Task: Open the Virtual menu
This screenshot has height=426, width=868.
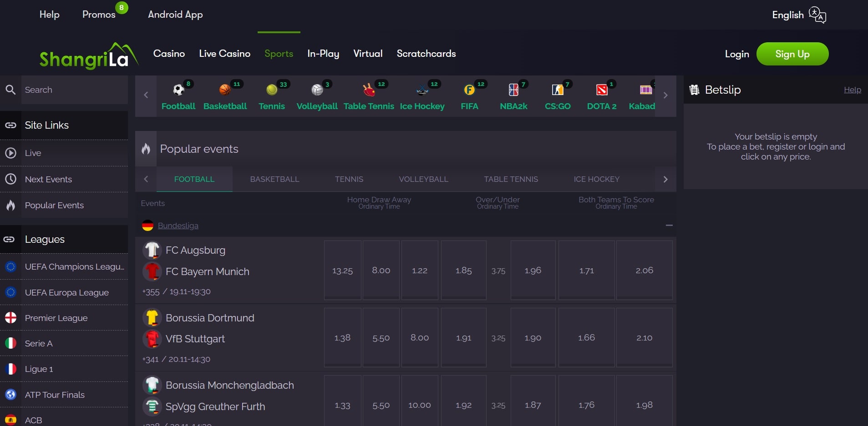Action: tap(368, 54)
